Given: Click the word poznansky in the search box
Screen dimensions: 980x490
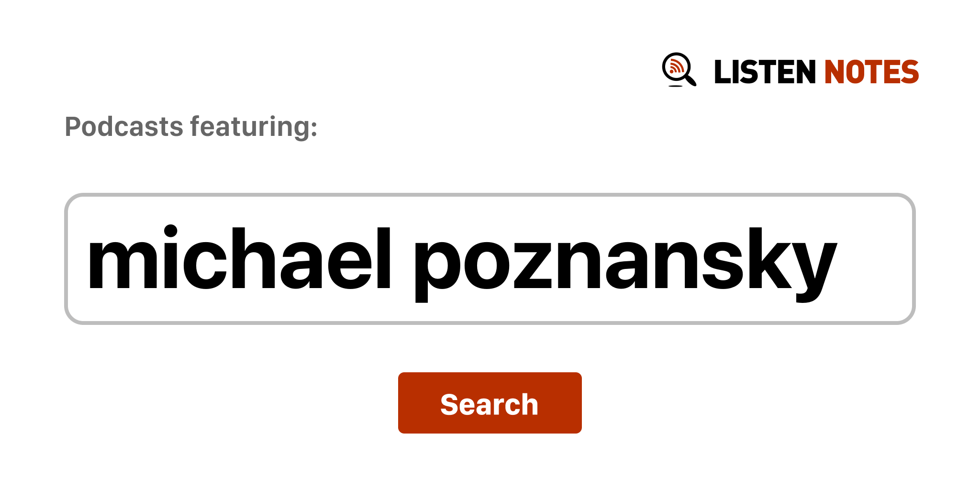Looking at the screenshot, I should [x=624, y=261].
